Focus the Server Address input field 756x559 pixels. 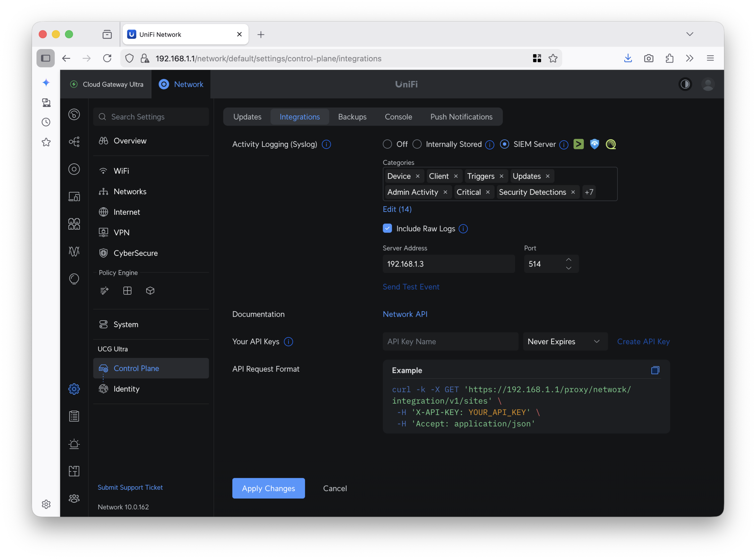pyautogui.click(x=448, y=264)
